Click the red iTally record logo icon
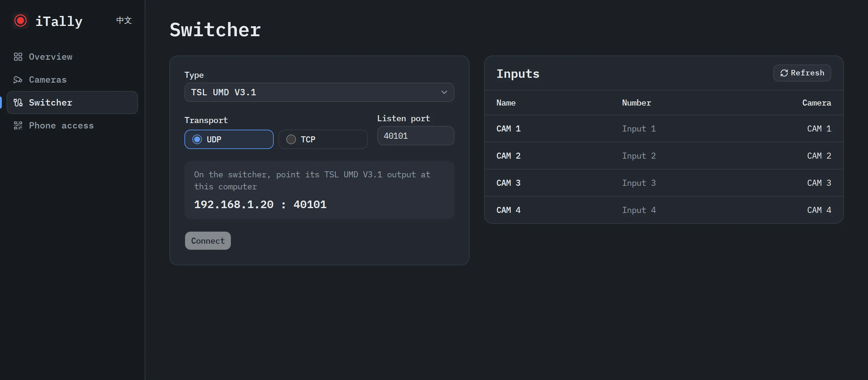Viewport: 868px width, 380px height. pos(20,21)
